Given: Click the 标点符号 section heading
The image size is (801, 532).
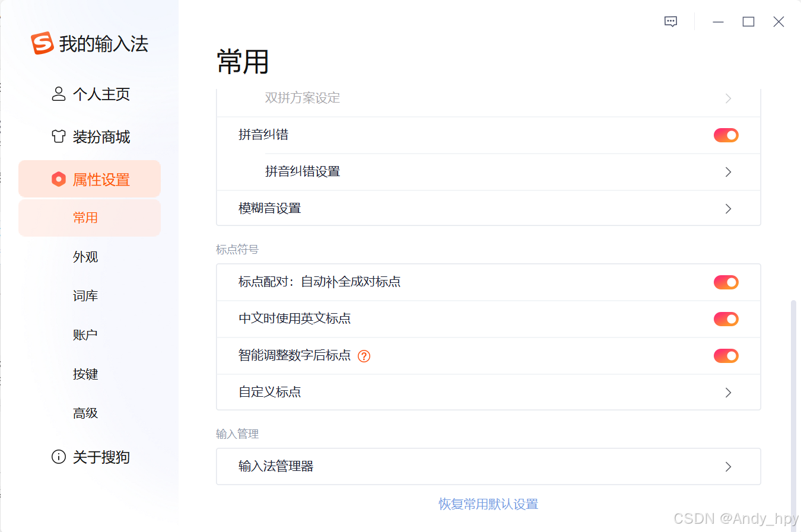Looking at the screenshot, I should coord(237,250).
